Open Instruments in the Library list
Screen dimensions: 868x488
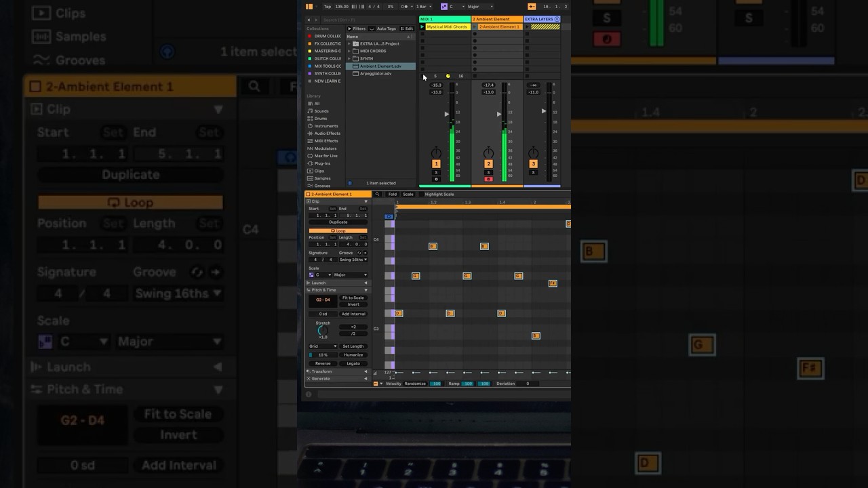pos(325,126)
